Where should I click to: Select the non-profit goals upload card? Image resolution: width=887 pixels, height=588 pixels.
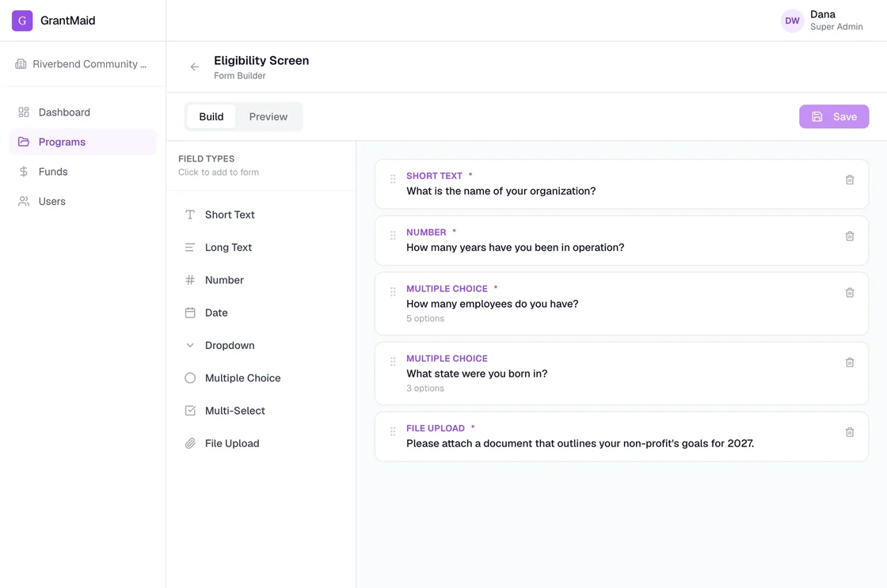point(621,437)
